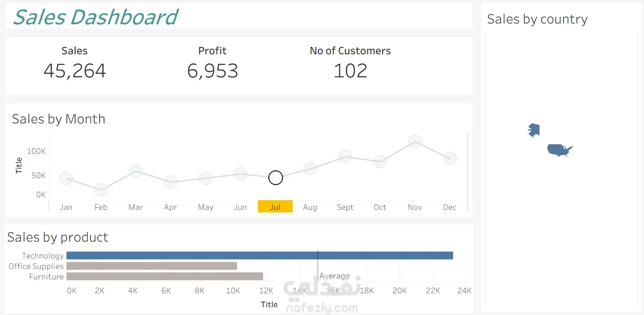The height and width of the screenshot is (315, 644).
Task: Click the Average reference line label
Action: [x=334, y=276]
